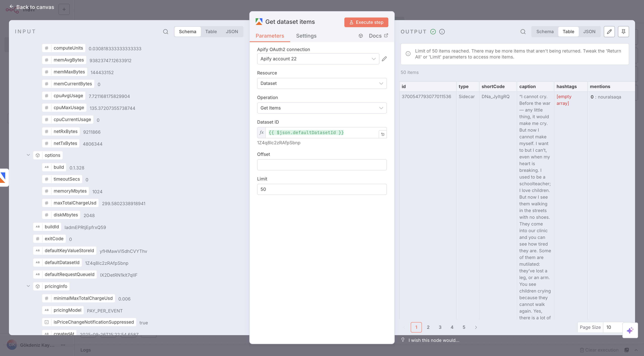644x356 pixels.
Task: Edit the Apify account 22 credential
Action: (384, 59)
